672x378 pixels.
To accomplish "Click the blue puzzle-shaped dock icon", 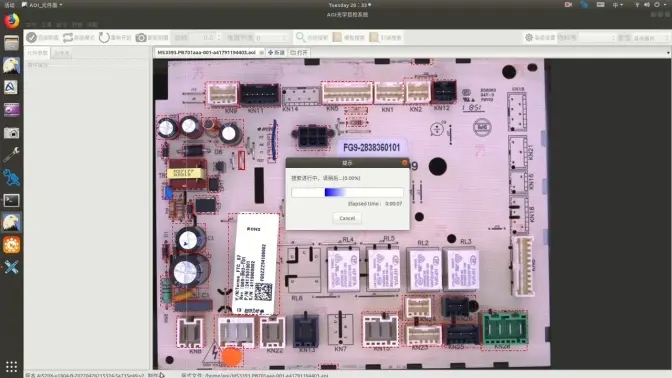I will click(x=12, y=177).
